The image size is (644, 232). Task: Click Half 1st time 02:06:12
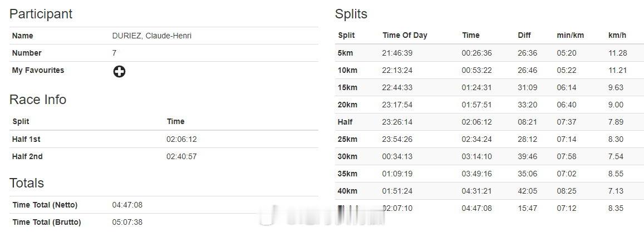click(x=181, y=139)
